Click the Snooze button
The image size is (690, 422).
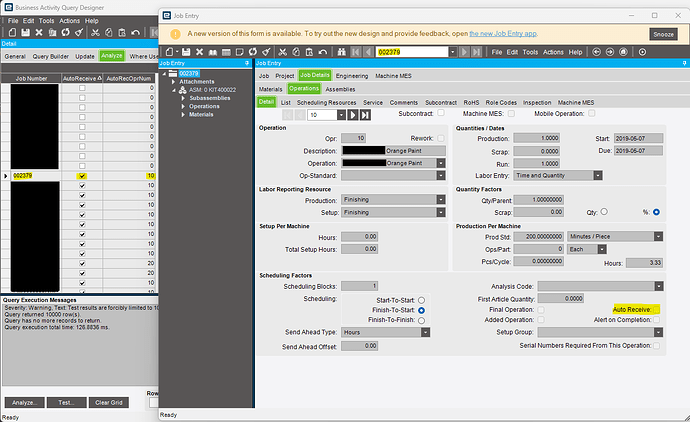click(663, 34)
